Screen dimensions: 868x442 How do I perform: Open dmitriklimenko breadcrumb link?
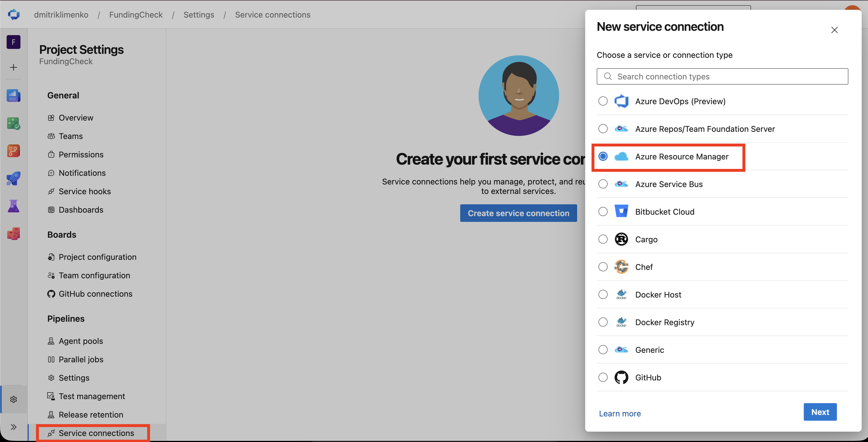click(x=61, y=14)
